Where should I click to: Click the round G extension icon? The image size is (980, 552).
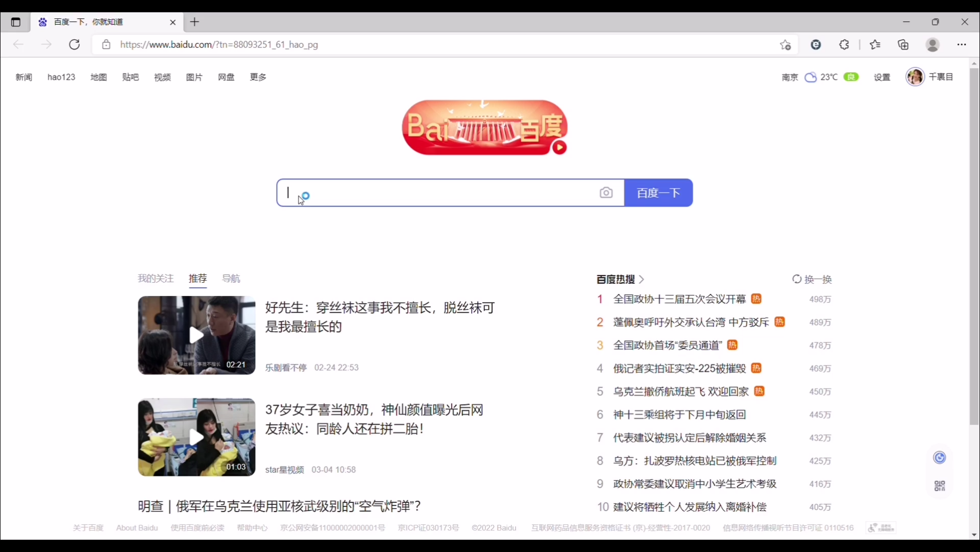click(816, 44)
